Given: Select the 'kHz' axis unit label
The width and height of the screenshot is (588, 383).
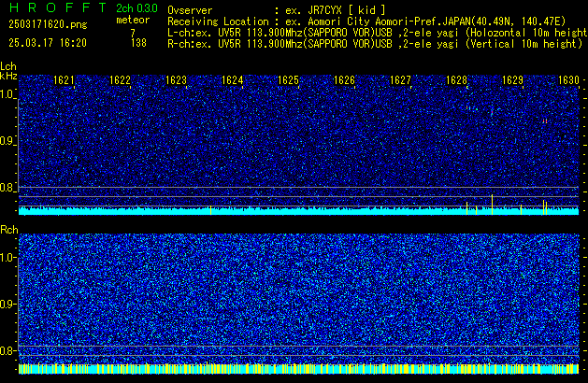Looking at the screenshot, I should (8, 76).
